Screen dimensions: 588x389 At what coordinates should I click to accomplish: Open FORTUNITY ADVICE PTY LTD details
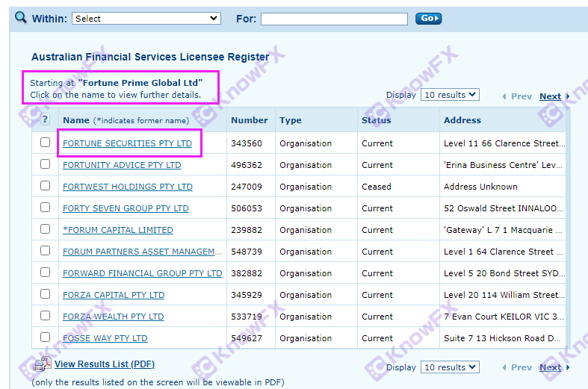coord(122,165)
